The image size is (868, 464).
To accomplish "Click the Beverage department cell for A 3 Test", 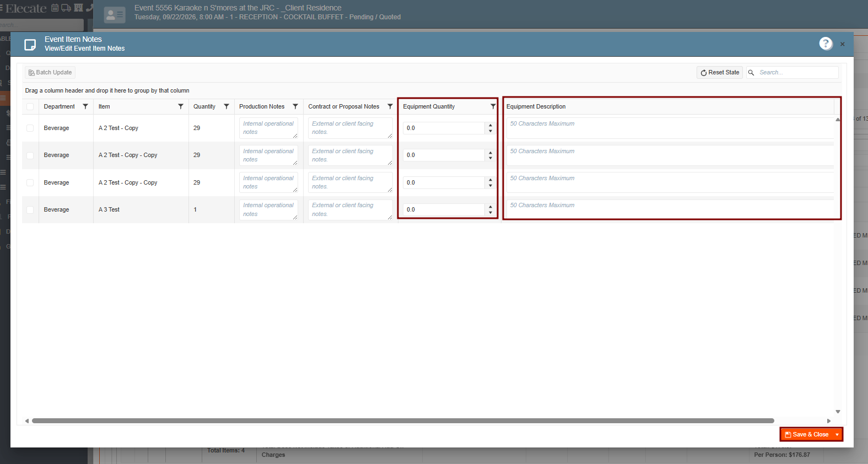I will pos(66,209).
